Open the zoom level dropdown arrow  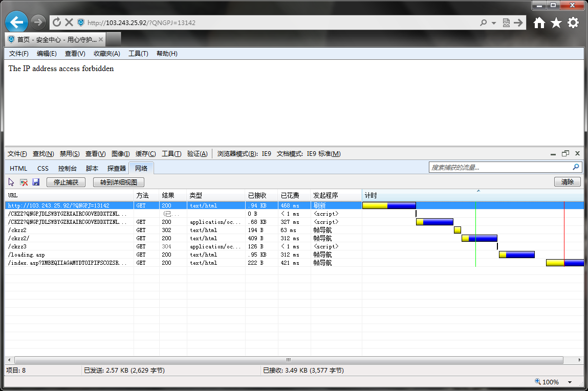pos(570,382)
